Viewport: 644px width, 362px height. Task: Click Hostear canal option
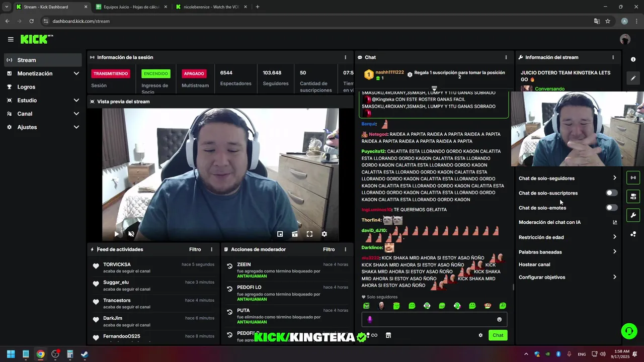[534, 264]
